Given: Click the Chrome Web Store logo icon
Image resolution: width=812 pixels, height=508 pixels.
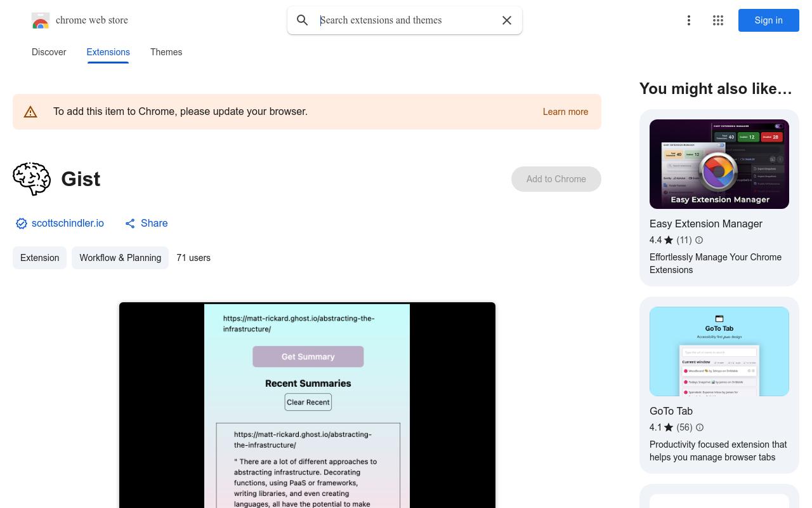Looking at the screenshot, I should 41,21.
